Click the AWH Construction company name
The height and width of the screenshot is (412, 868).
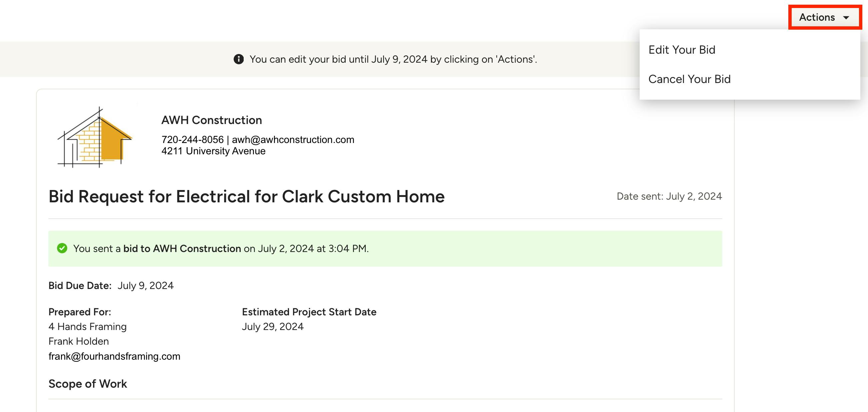click(212, 120)
